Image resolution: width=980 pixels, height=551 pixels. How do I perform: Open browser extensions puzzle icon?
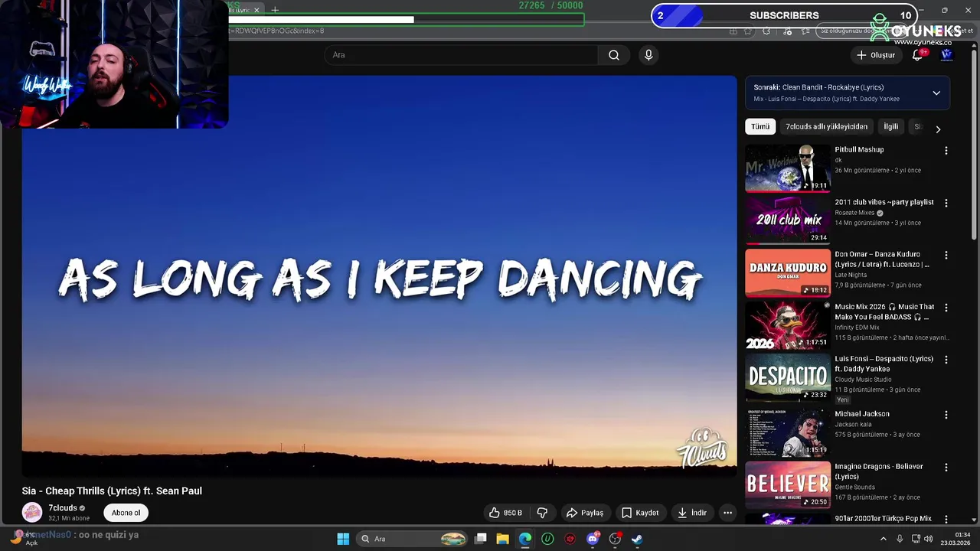point(766,31)
